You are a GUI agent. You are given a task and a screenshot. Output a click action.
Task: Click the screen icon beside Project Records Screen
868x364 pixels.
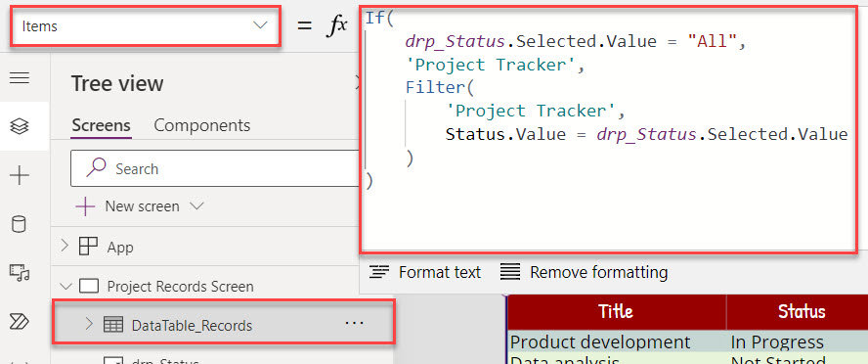[x=89, y=287]
